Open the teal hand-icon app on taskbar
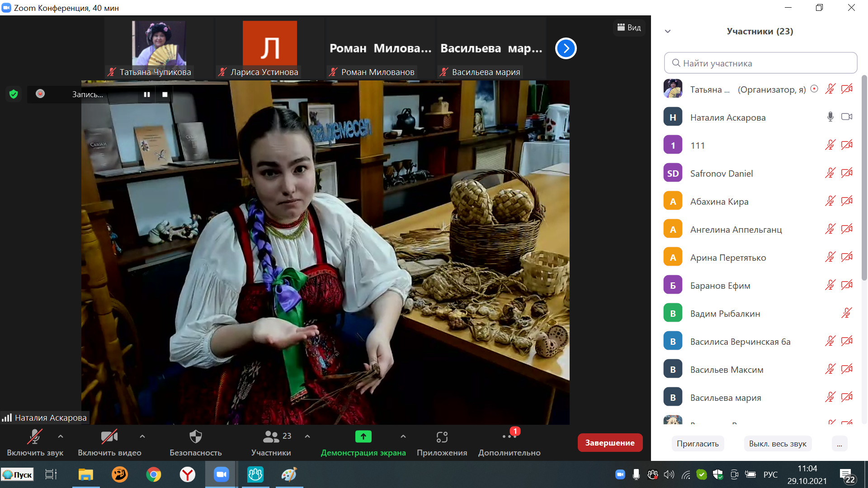The height and width of the screenshot is (488, 868). coord(255,474)
